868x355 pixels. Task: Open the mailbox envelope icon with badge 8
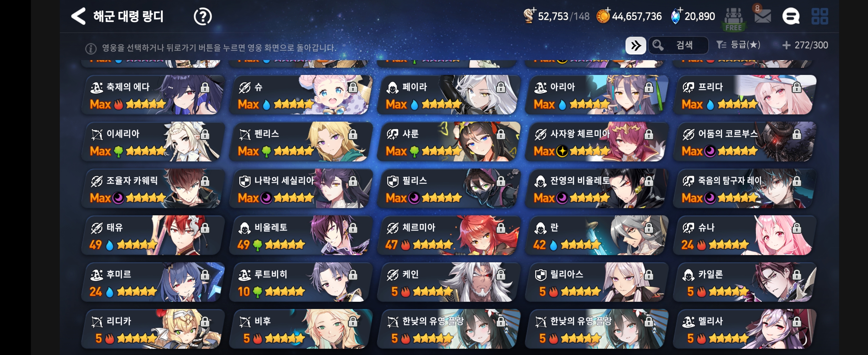pos(762,15)
